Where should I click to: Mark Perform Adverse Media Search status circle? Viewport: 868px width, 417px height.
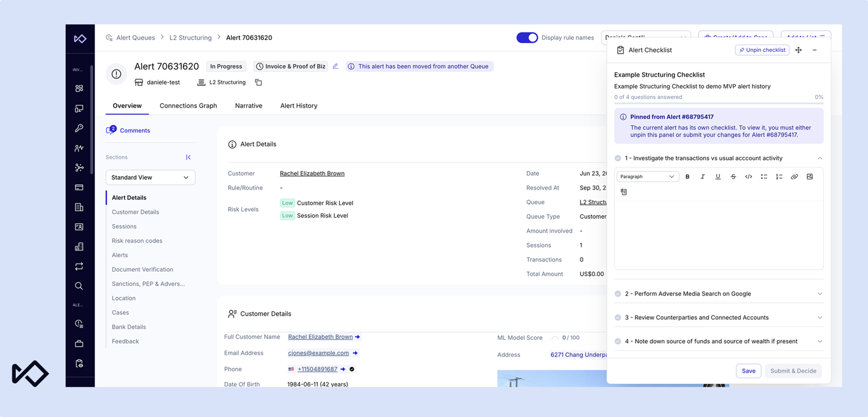[x=618, y=293]
